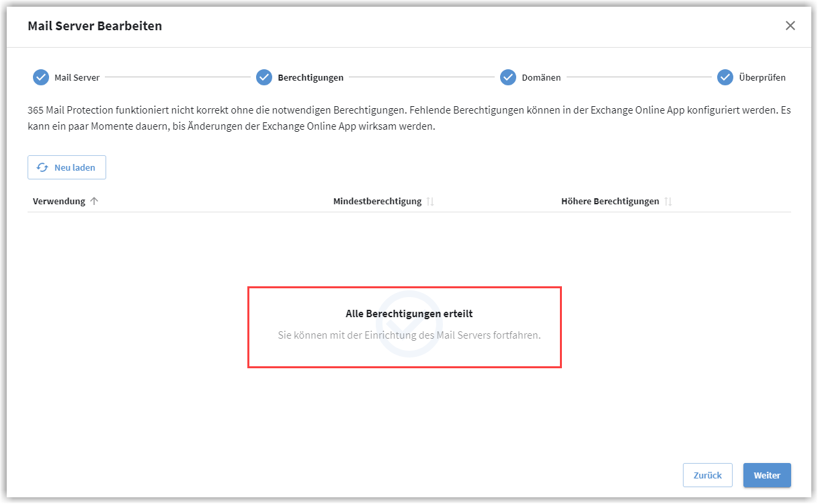
Task: Close the Mail Server Bearbeiten dialog
Action: click(x=790, y=26)
